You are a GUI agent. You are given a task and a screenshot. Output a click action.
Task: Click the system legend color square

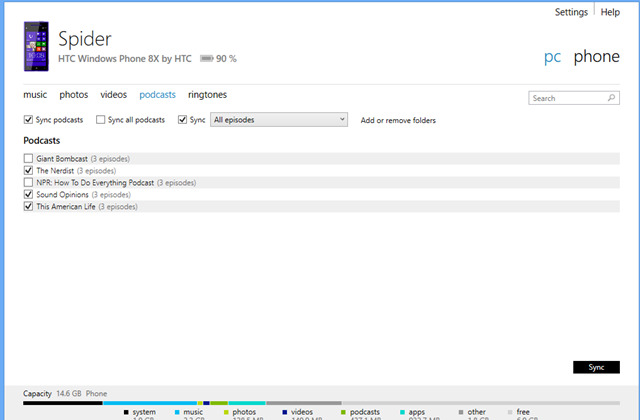126,412
